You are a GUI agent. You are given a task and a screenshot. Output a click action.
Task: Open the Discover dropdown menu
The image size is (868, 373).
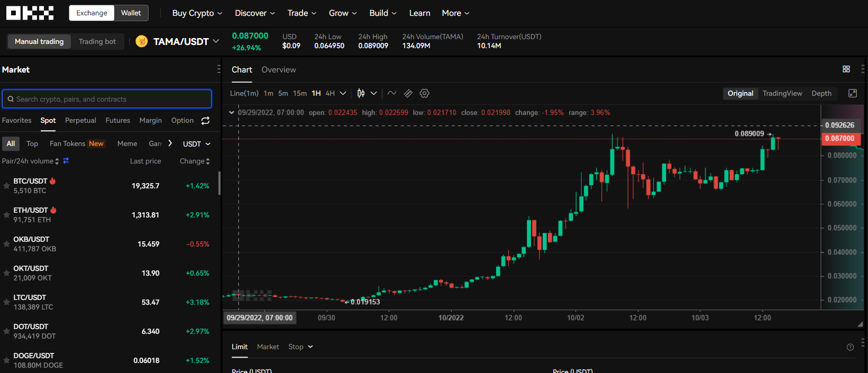pos(255,13)
